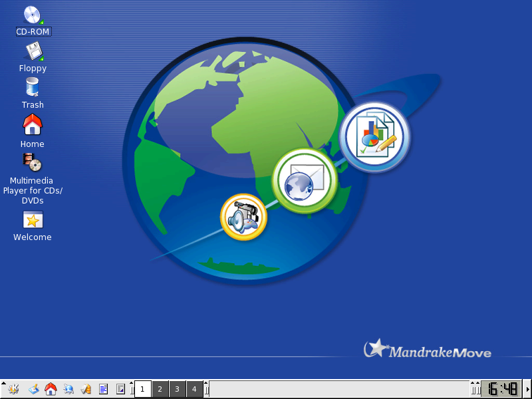Switch to virtual desktop 2
The height and width of the screenshot is (399, 532).
click(160, 389)
